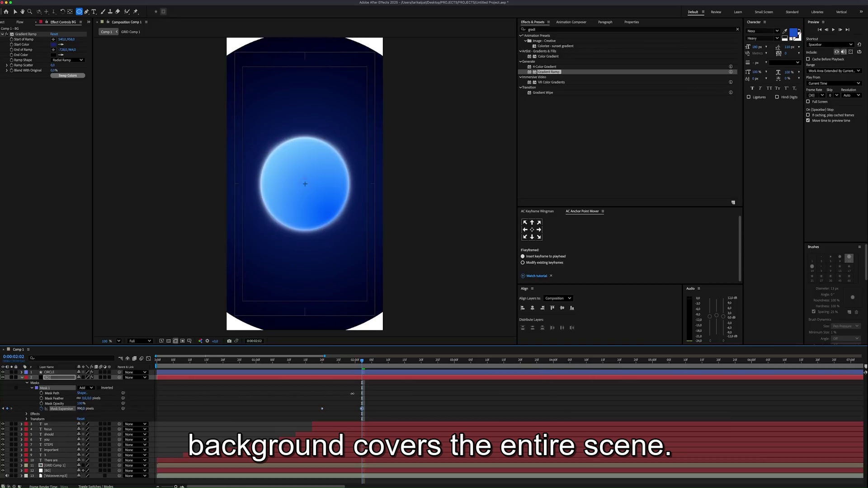Open the Mask 1 mode Add dropdown
The image size is (868, 488).
(x=86, y=388)
